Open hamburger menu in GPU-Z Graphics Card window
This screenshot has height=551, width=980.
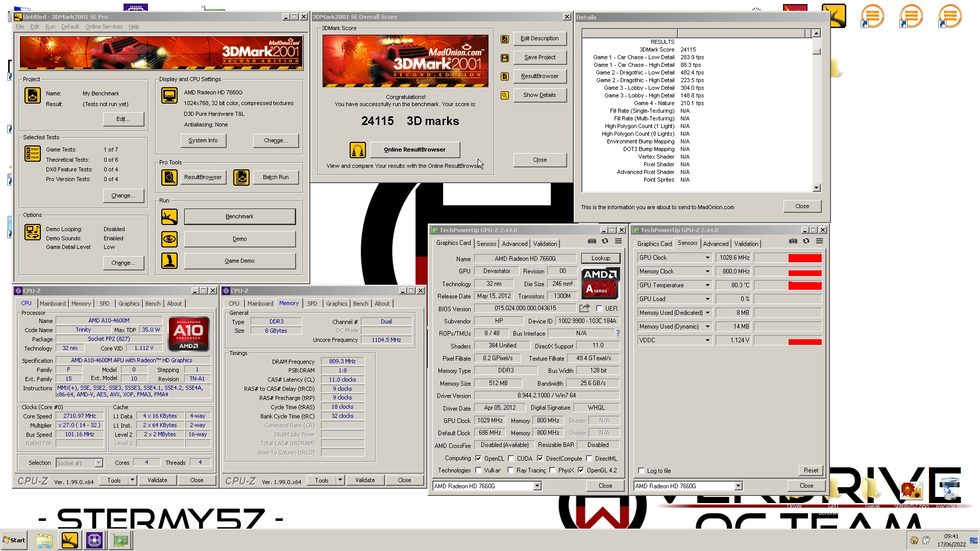click(619, 241)
